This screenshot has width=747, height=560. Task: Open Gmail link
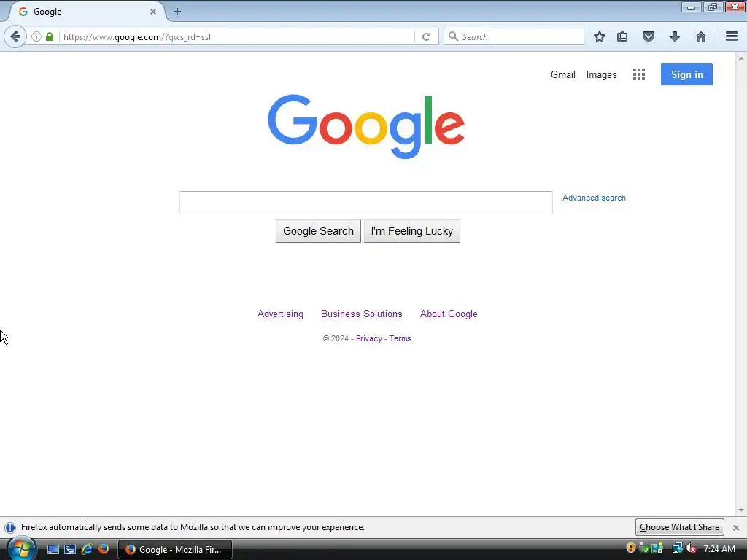[563, 75]
